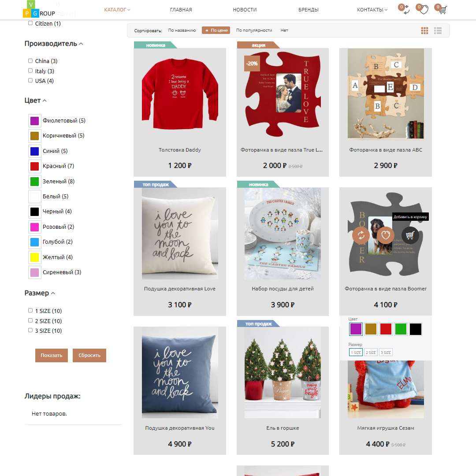Viewport: 476px width, 476px height.
Task: Tick the USA manufacturer filter
Action: pos(30,81)
